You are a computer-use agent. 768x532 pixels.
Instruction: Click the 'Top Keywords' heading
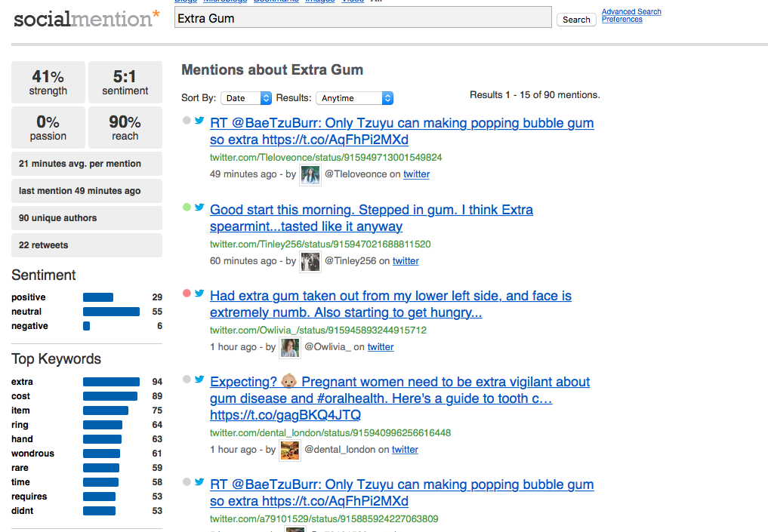57,359
